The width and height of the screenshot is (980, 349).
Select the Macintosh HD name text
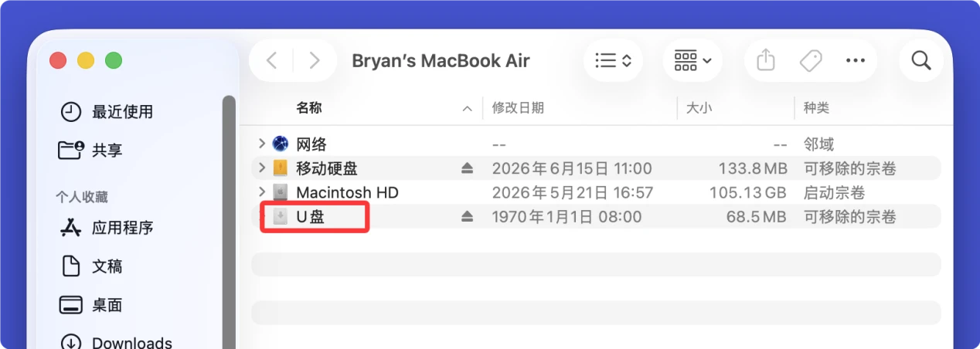click(x=347, y=192)
